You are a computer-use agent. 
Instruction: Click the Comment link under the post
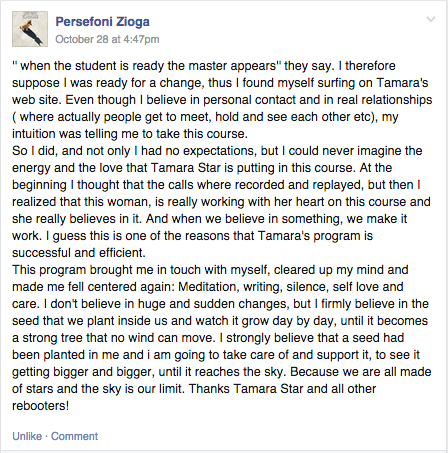pyautogui.click(x=74, y=436)
